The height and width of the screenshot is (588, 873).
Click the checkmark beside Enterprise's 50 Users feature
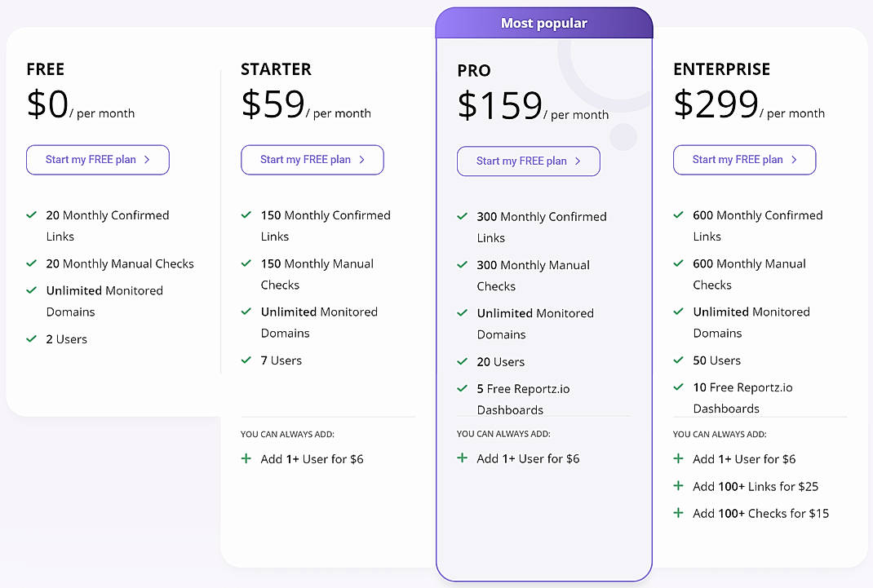(x=678, y=360)
